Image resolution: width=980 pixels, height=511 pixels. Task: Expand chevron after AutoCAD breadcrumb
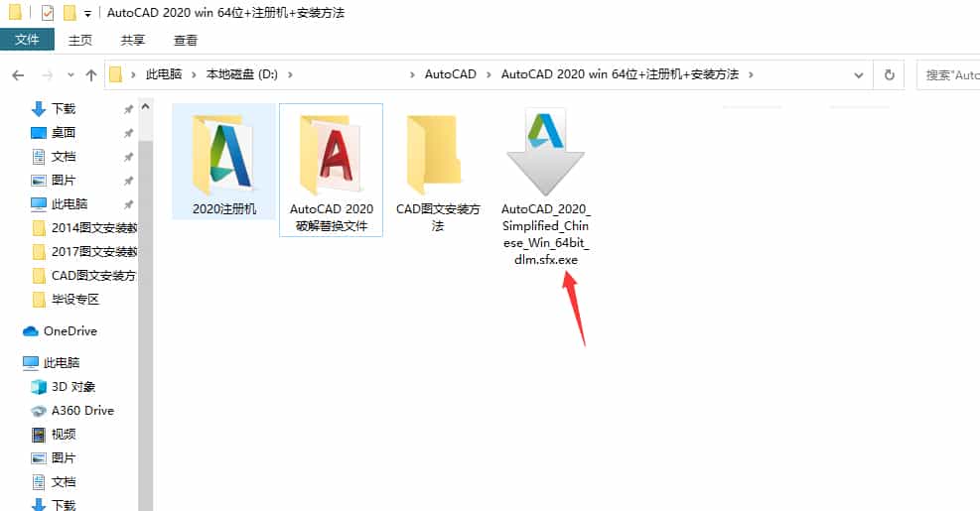click(x=490, y=75)
